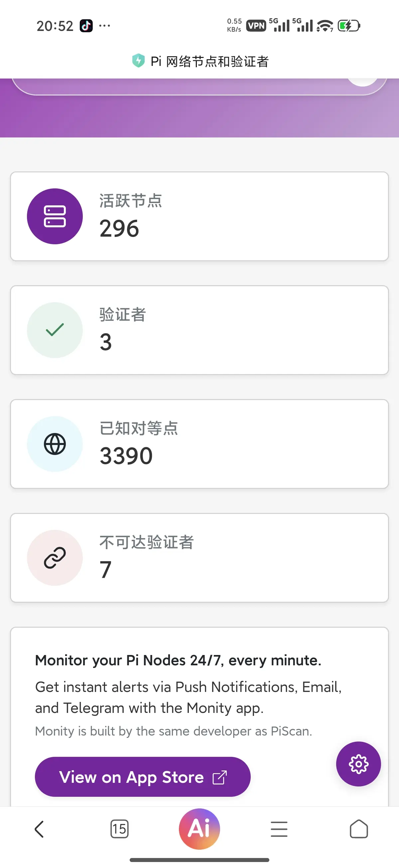Tap the Monitor your Pi Nodes heading
This screenshot has width=399, height=868.
pos(178,660)
